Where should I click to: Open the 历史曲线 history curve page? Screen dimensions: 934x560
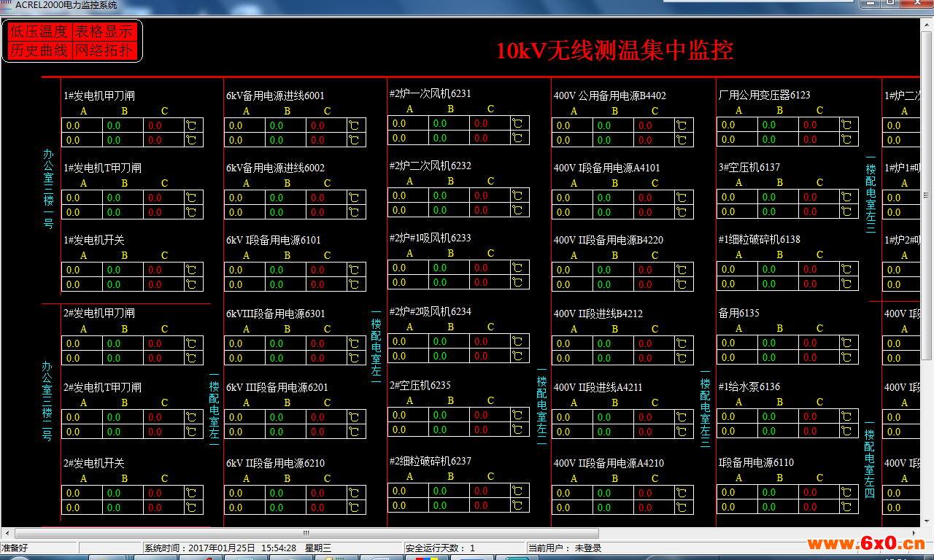[39, 50]
